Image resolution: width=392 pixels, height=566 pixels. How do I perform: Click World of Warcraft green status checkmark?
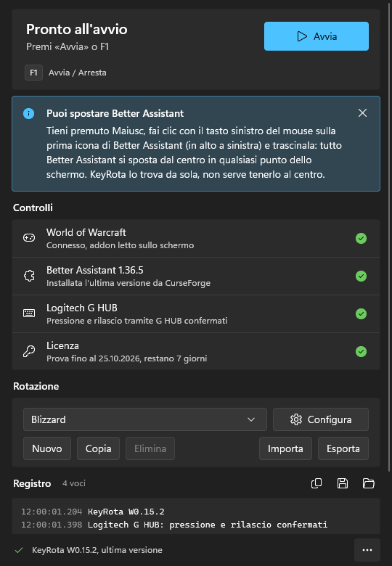pos(361,238)
